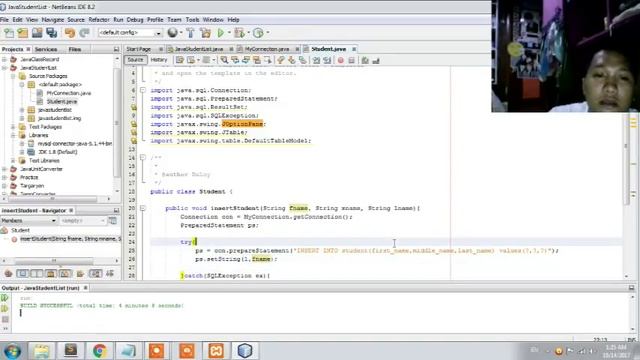
Task: Click the Last Edit icon in editor toolbar
Action: pos(180,60)
